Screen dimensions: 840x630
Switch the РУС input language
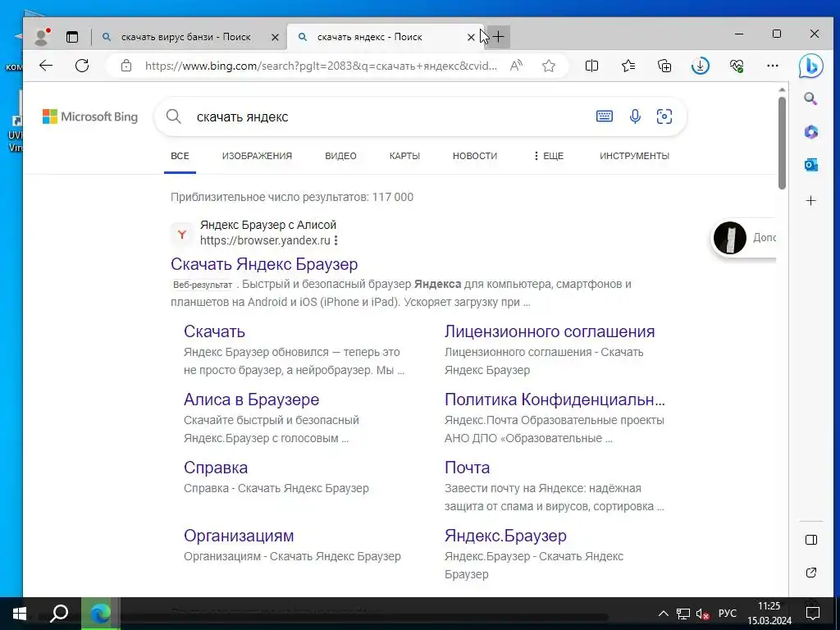click(x=728, y=614)
